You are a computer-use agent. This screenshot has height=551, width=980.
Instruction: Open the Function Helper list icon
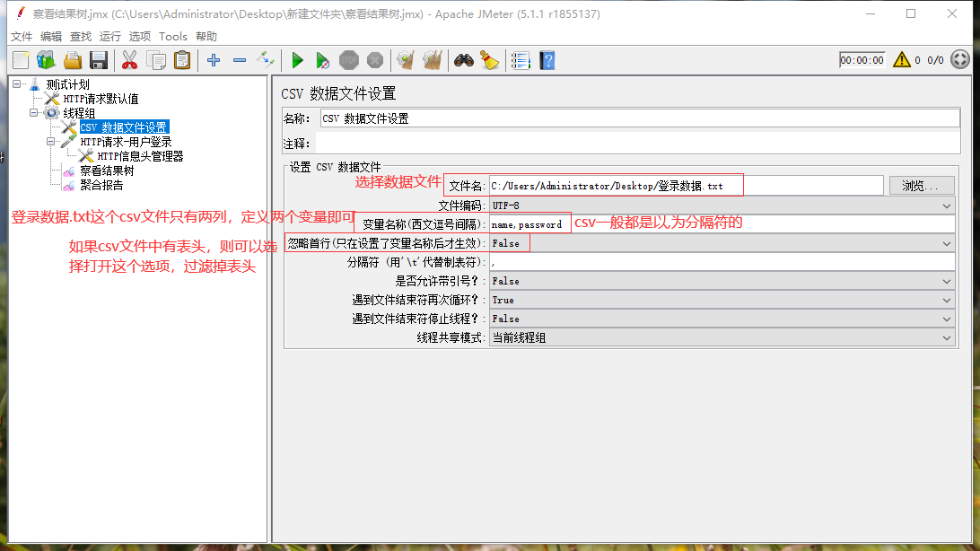pos(521,61)
